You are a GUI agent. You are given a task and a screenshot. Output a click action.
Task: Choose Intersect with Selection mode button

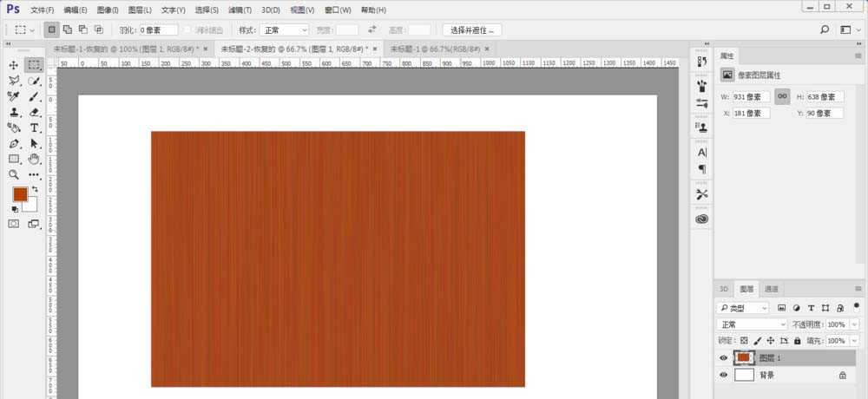[99, 29]
